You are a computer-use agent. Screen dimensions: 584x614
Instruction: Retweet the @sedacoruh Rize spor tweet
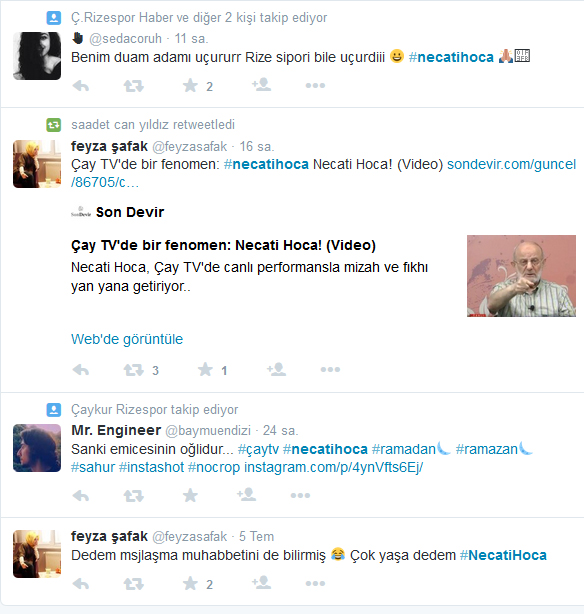tap(134, 85)
